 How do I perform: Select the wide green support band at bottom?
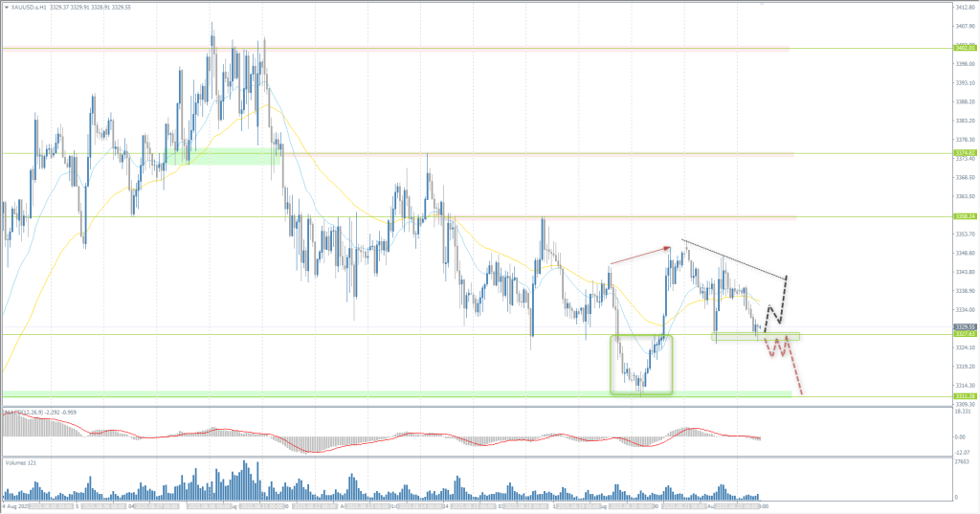pyautogui.click(x=383, y=393)
